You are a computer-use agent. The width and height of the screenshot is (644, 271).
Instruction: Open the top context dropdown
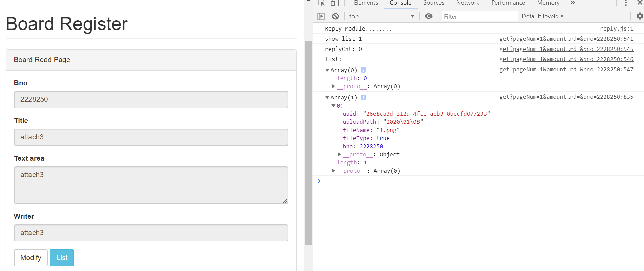[382, 16]
